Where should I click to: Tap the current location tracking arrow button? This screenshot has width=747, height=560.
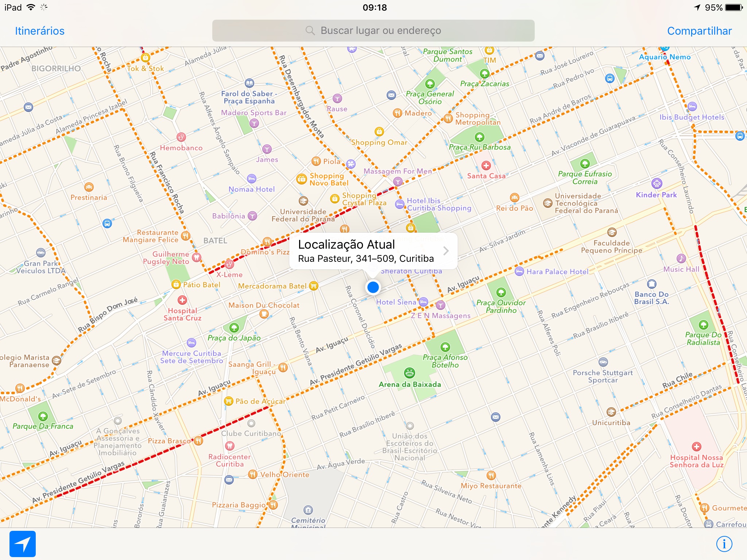pyautogui.click(x=23, y=544)
